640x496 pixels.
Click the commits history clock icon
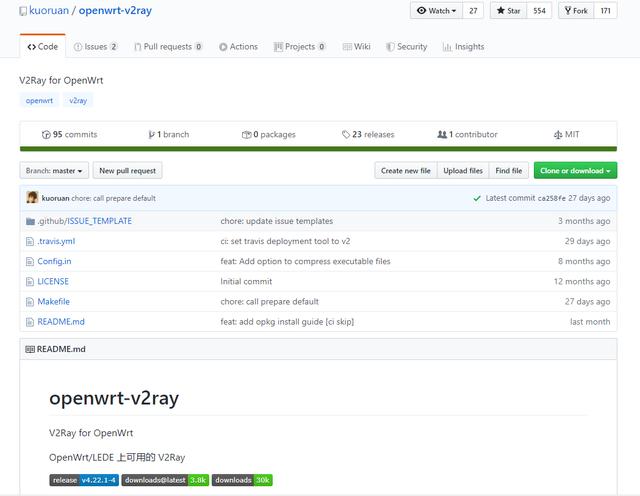coord(46,135)
